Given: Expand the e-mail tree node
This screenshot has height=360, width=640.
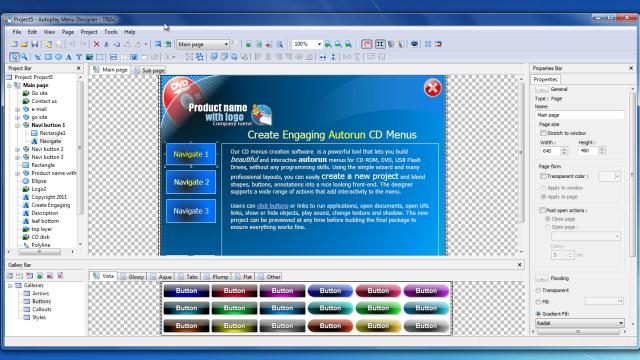Looking at the screenshot, I should pos(18,109).
